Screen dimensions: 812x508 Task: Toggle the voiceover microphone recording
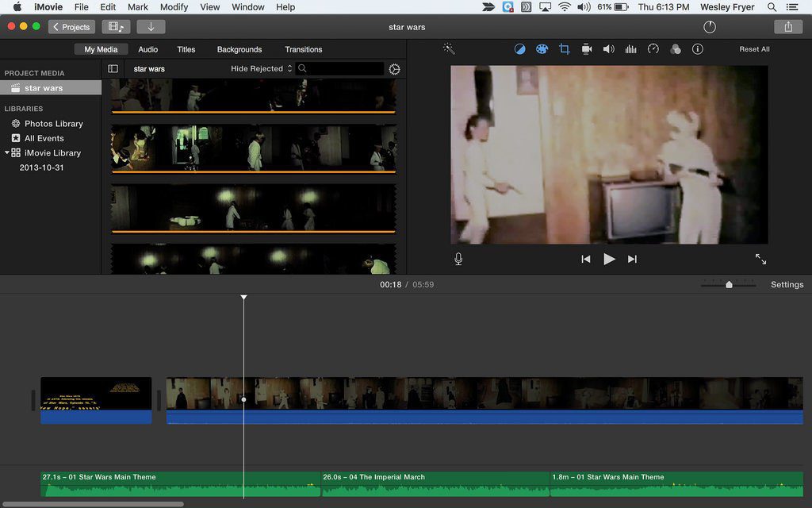click(458, 259)
